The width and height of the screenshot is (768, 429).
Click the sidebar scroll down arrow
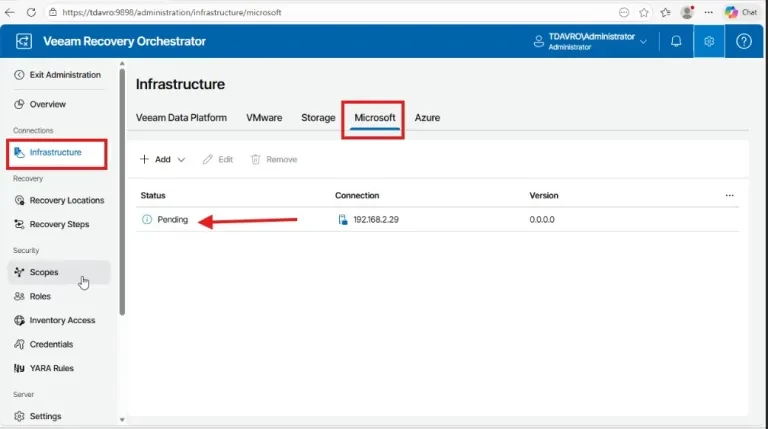tap(122, 420)
